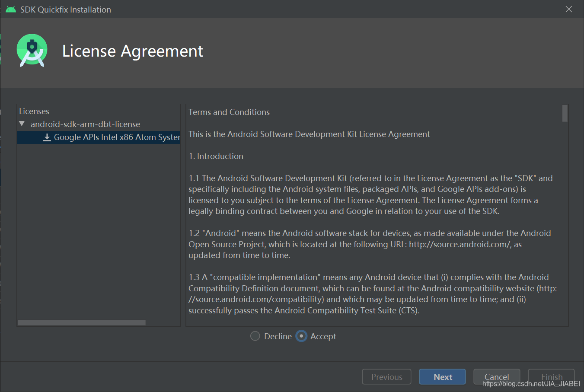This screenshot has height=392, width=584.
Task: Click the Android Studio logo in header
Action: [32, 51]
